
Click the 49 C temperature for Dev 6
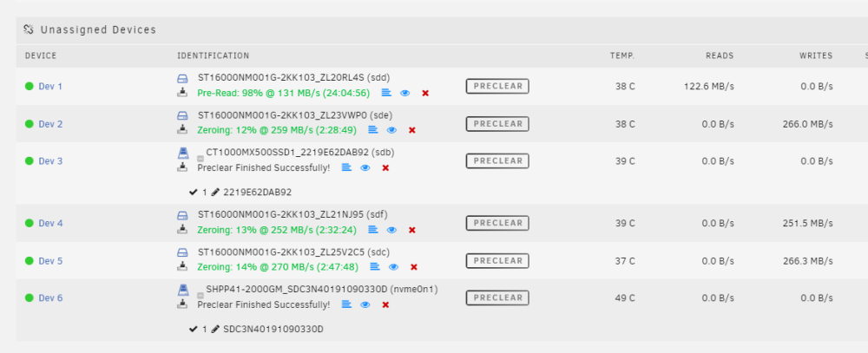[624, 298]
